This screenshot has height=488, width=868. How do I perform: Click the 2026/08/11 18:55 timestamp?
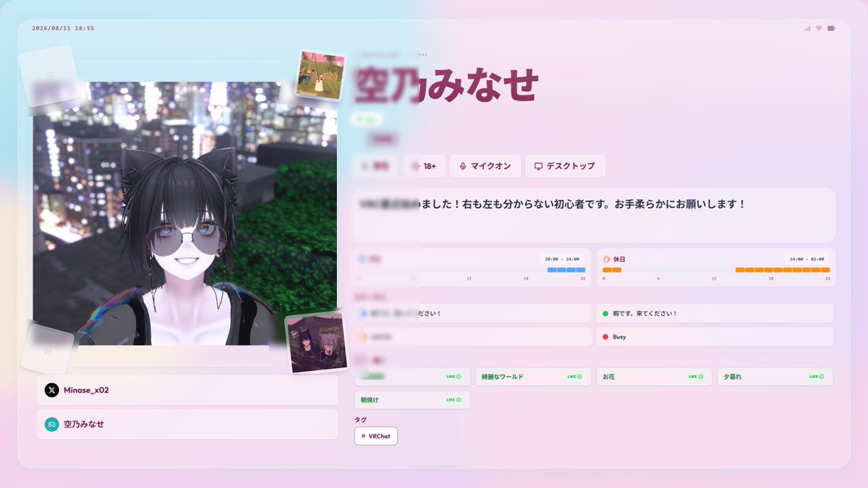pos(63,28)
